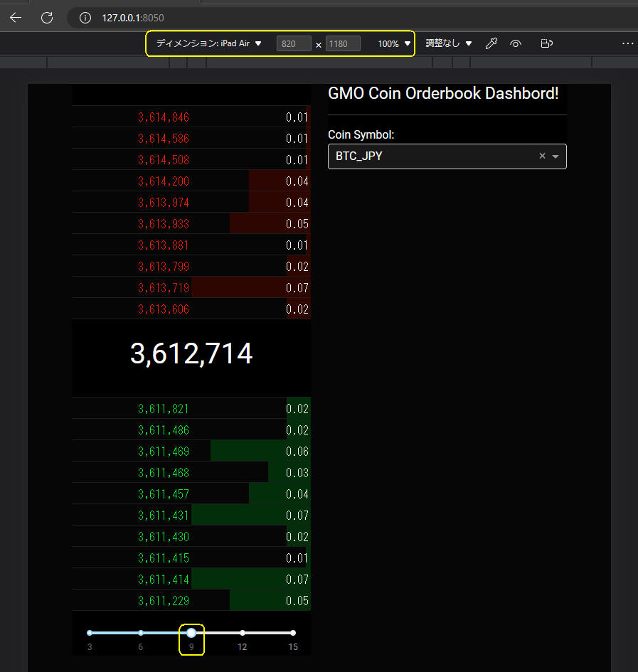This screenshot has width=638, height=672.
Task: Click the slider mark label 6
Action: 141,646
